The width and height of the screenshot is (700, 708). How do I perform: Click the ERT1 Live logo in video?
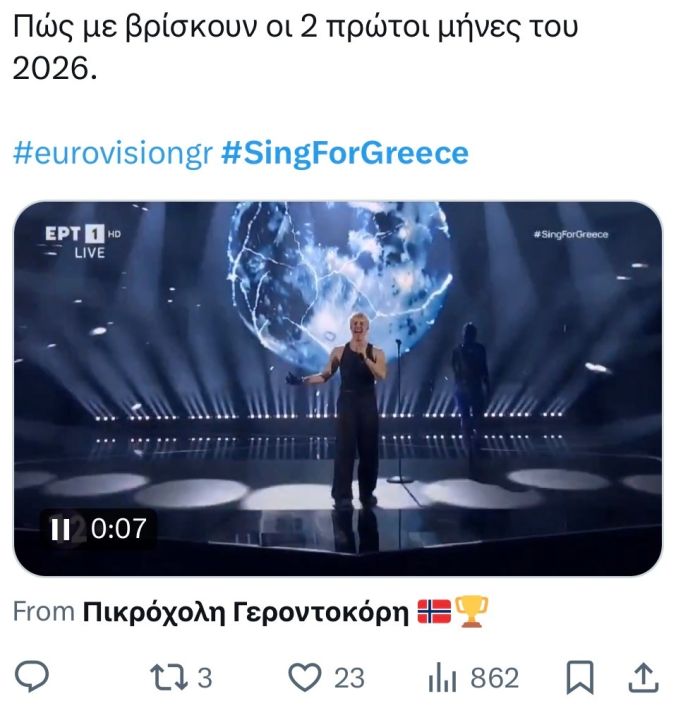pos(76,240)
